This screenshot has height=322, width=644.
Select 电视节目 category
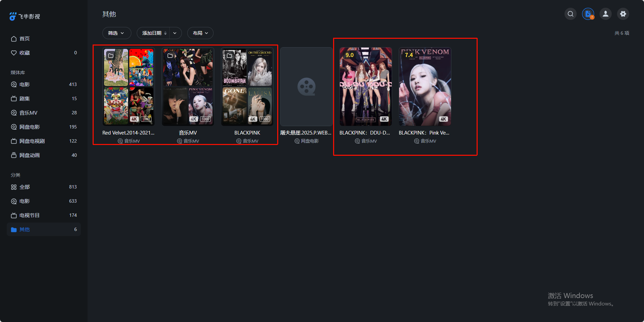(x=44, y=215)
